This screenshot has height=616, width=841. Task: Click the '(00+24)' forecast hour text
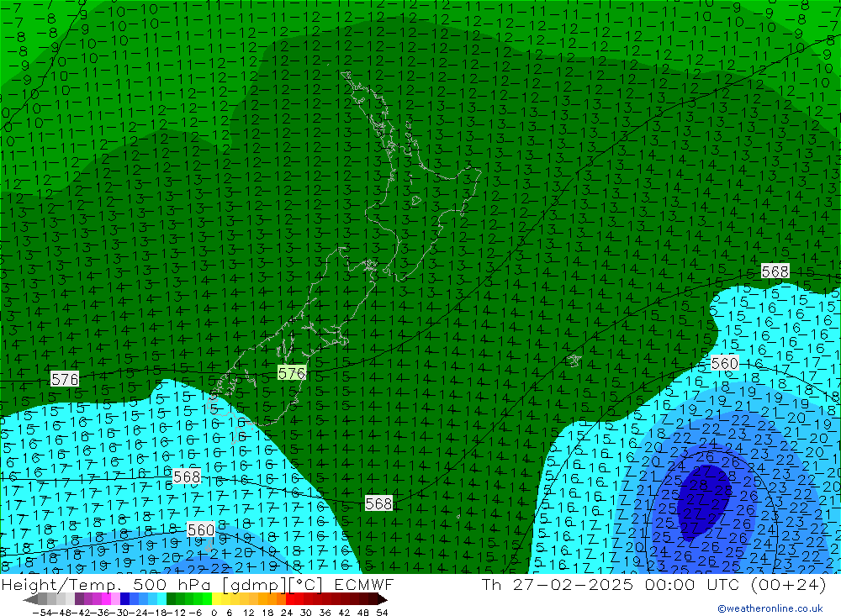(x=789, y=584)
